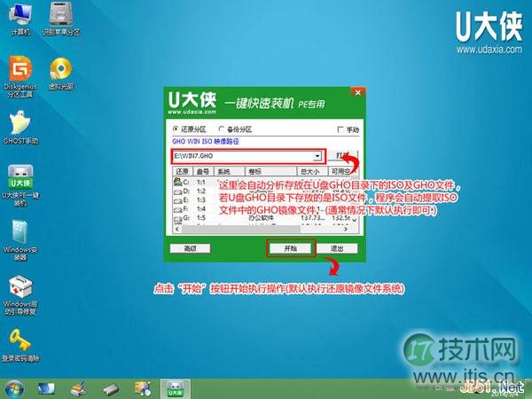
Task: Open the 计算机 desktop icon
Action: (20, 18)
